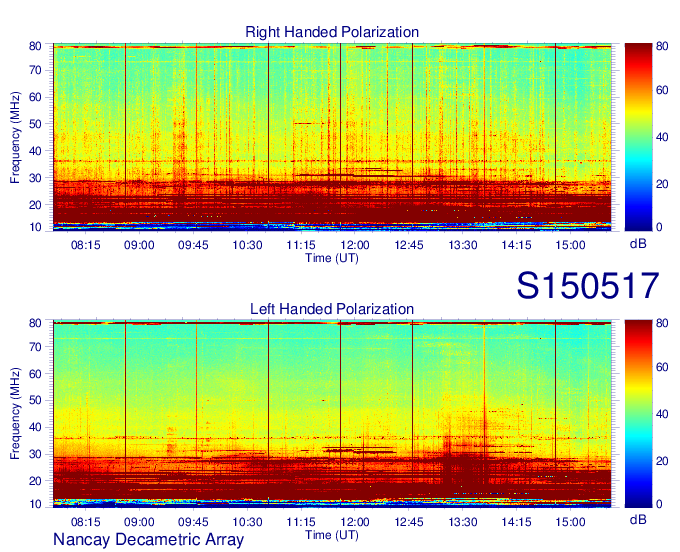Click the 12:00 time tick of the Right Handed plot
The width and height of the screenshot is (680, 552).
[355, 245]
